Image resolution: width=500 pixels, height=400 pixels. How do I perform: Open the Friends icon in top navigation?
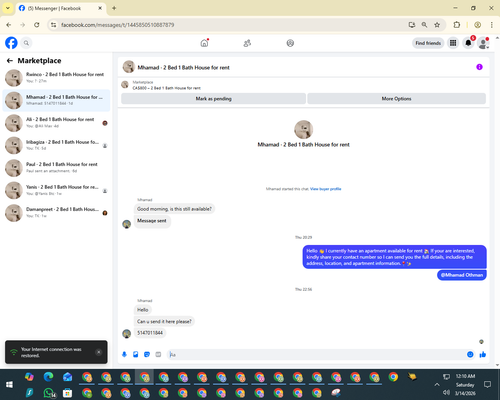click(x=247, y=43)
